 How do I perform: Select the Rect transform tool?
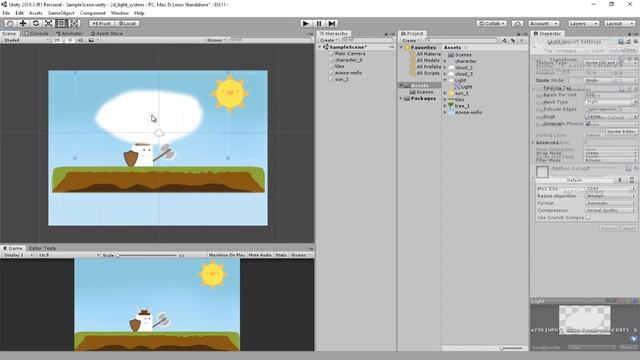(x=61, y=23)
